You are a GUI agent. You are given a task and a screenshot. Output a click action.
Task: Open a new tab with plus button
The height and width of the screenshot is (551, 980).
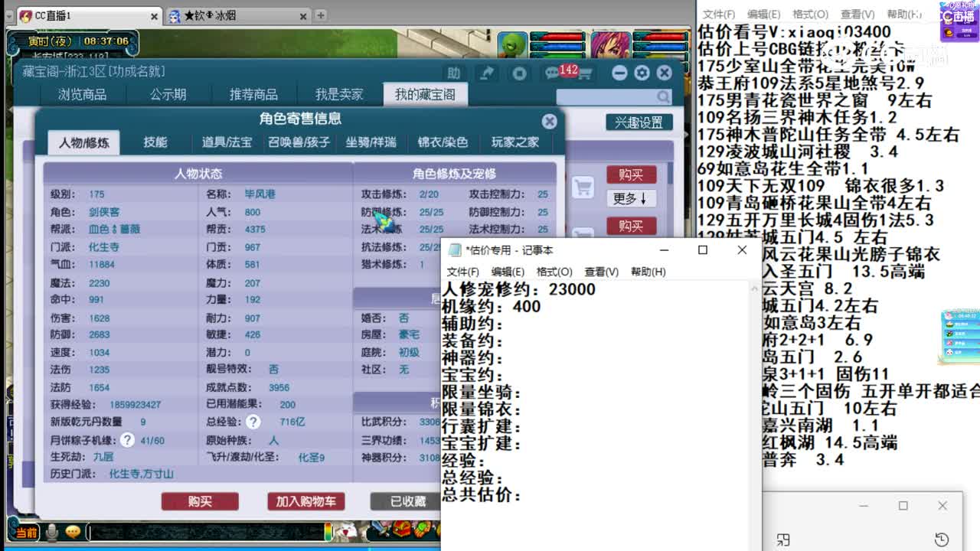321,15
